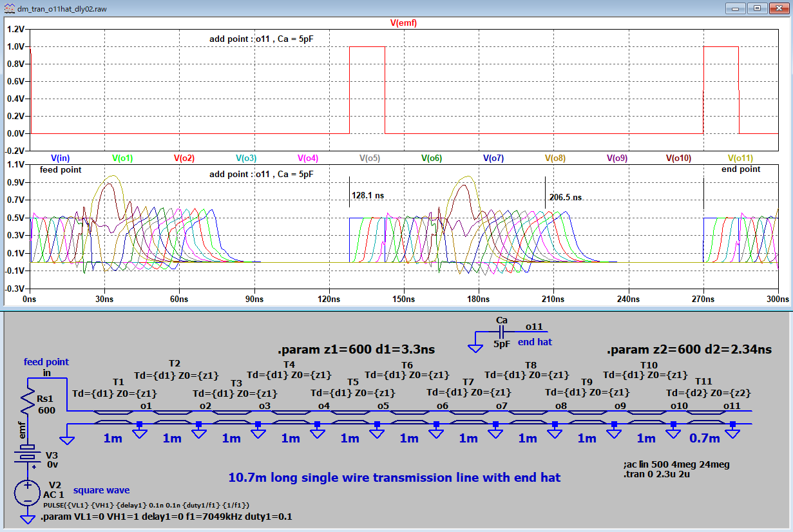Click the o5 net label on schematic

pos(383,406)
